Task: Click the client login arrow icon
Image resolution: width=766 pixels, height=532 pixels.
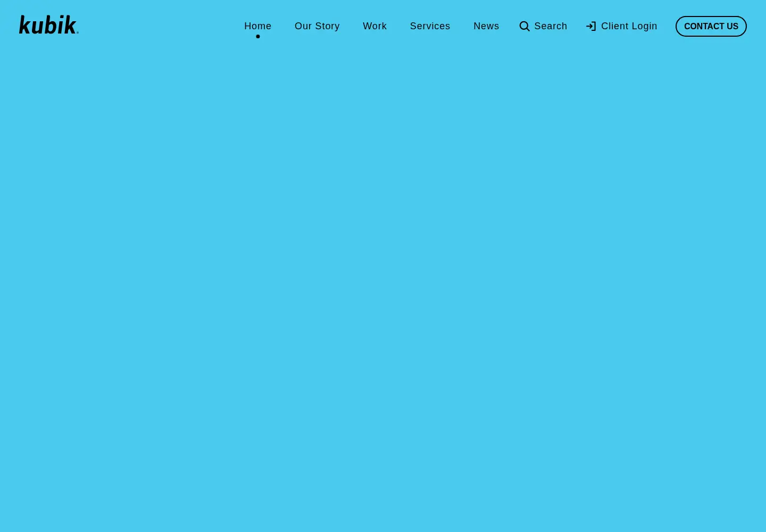Action: 591,26
